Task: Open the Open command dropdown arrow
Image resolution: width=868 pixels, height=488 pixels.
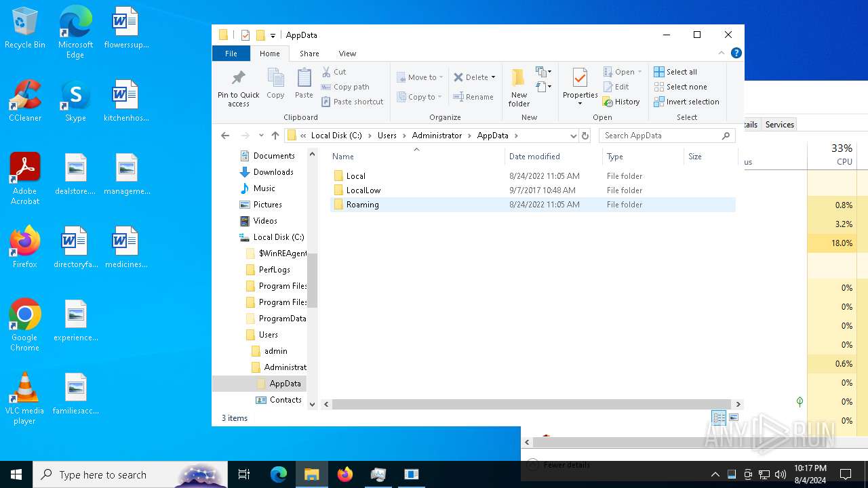Action: coord(639,72)
